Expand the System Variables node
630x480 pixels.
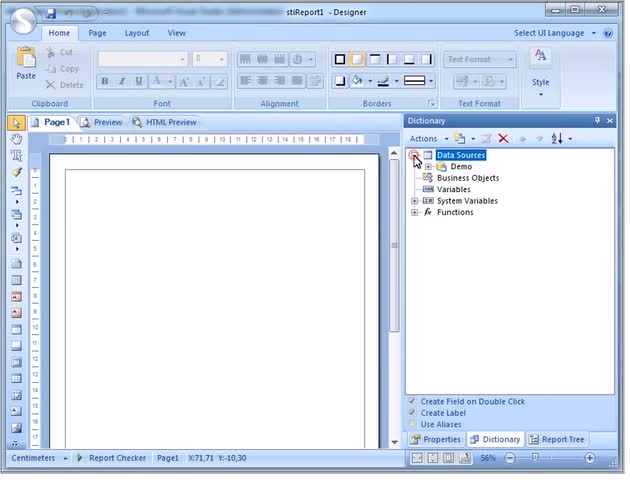[x=414, y=201]
